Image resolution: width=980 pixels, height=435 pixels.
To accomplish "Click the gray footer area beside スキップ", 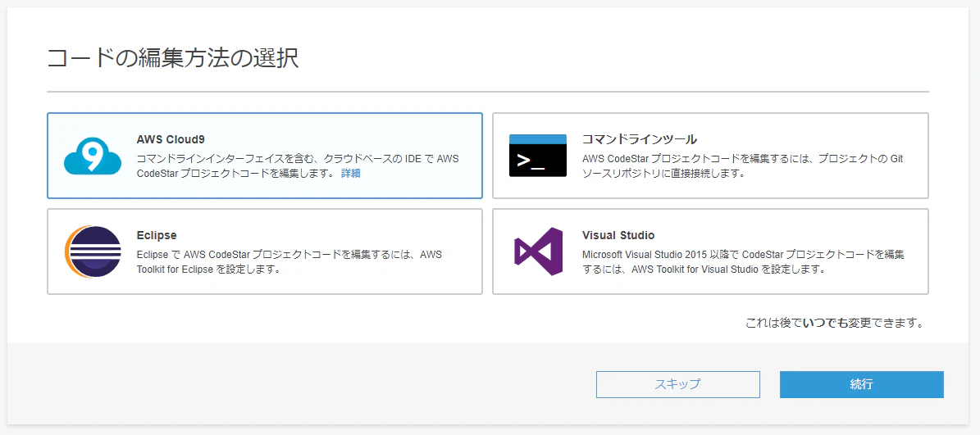I will pos(300,384).
